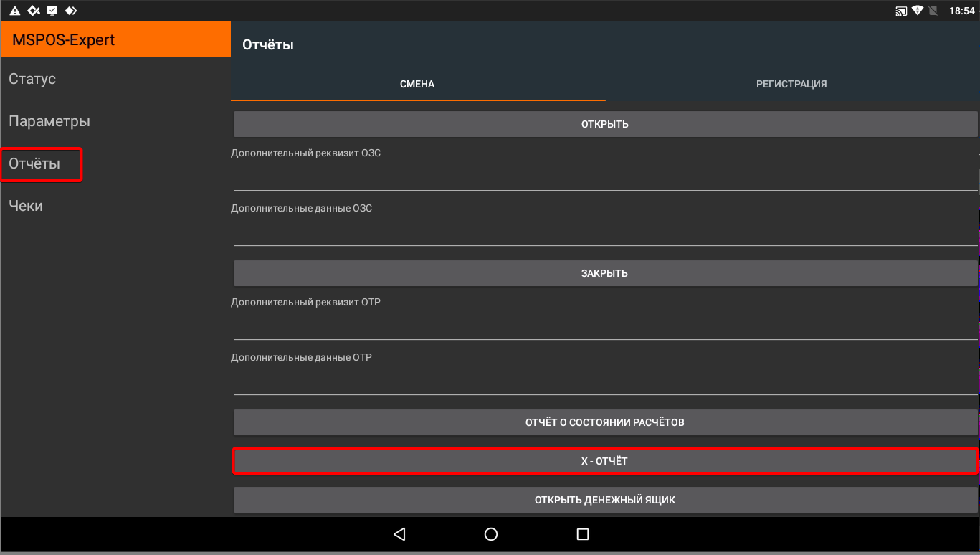Tap the Android back navigation icon
This screenshot has width=980, height=555.
click(400, 534)
